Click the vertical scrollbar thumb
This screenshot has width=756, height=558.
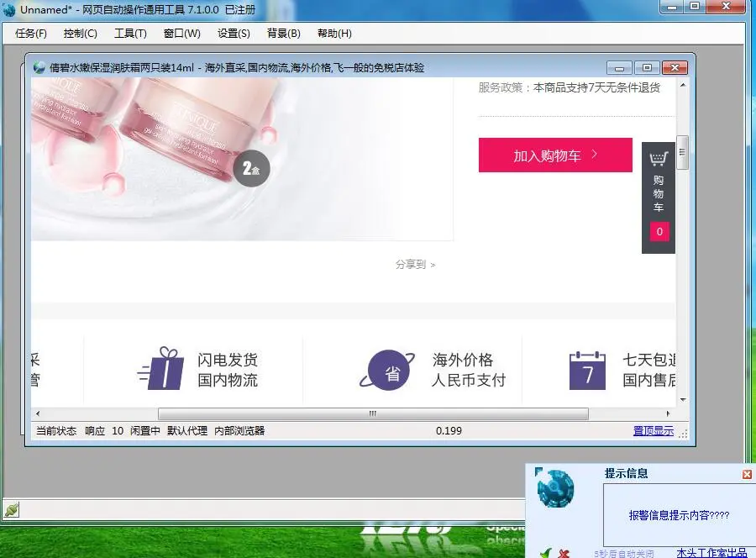click(682, 152)
